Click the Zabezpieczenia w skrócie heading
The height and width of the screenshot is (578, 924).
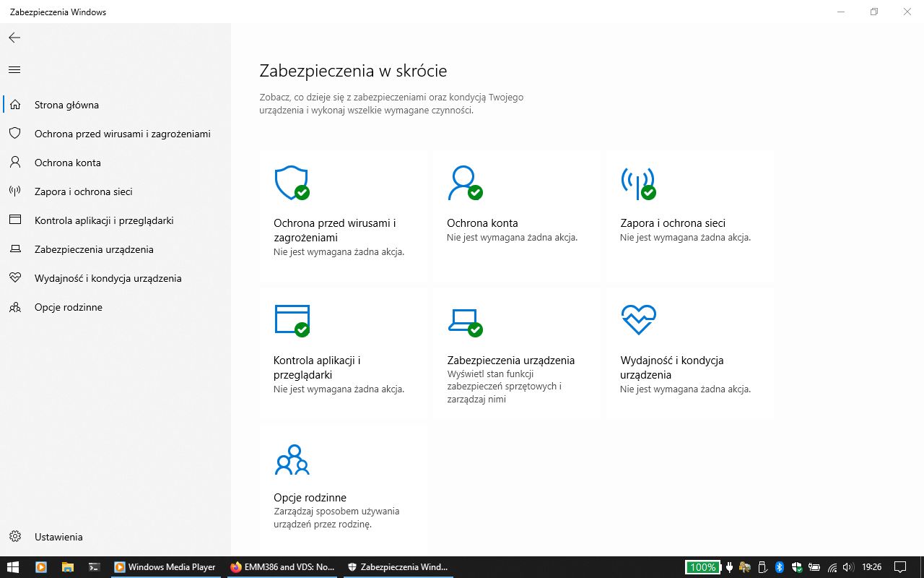[x=353, y=71]
